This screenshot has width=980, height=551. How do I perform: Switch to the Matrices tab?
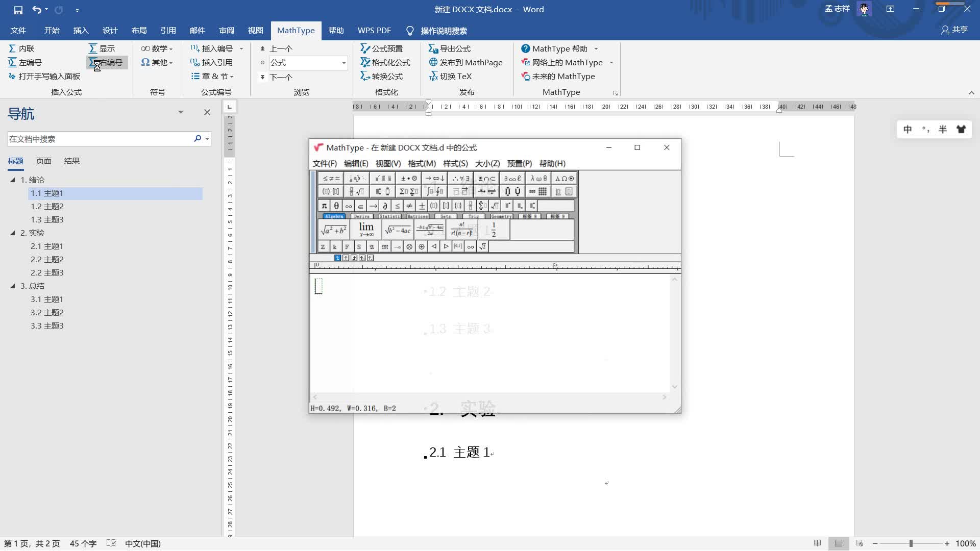(x=418, y=216)
